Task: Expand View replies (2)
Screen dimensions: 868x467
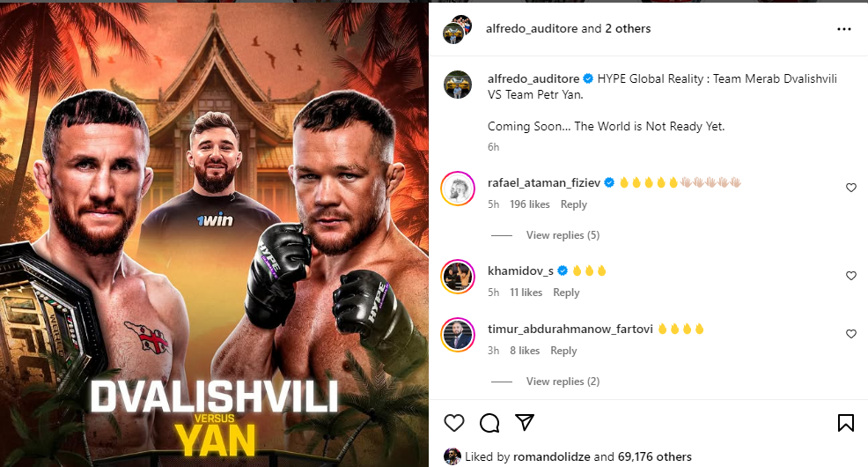Action: pos(563,382)
